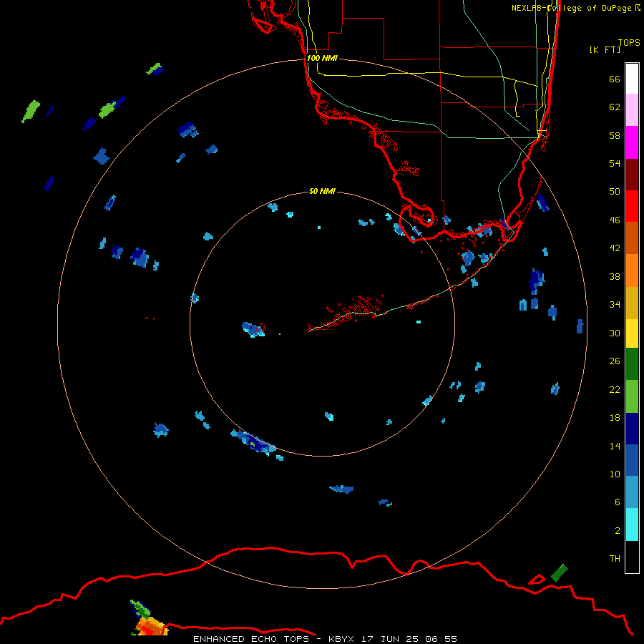This screenshot has height=644, width=644.
Task: Click the "22" legend value
Action: pos(615,389)
